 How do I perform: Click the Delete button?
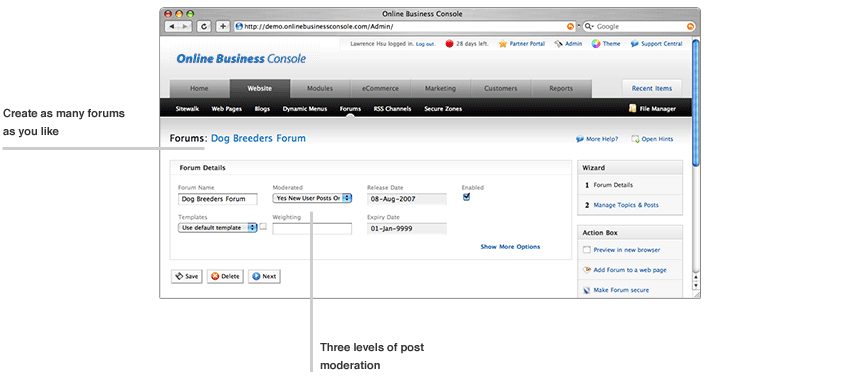pos(225,277)
